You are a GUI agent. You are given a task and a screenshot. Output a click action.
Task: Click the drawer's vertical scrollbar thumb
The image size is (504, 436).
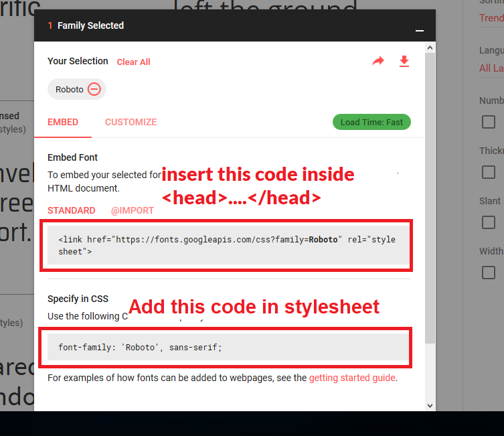coord(430,198)
